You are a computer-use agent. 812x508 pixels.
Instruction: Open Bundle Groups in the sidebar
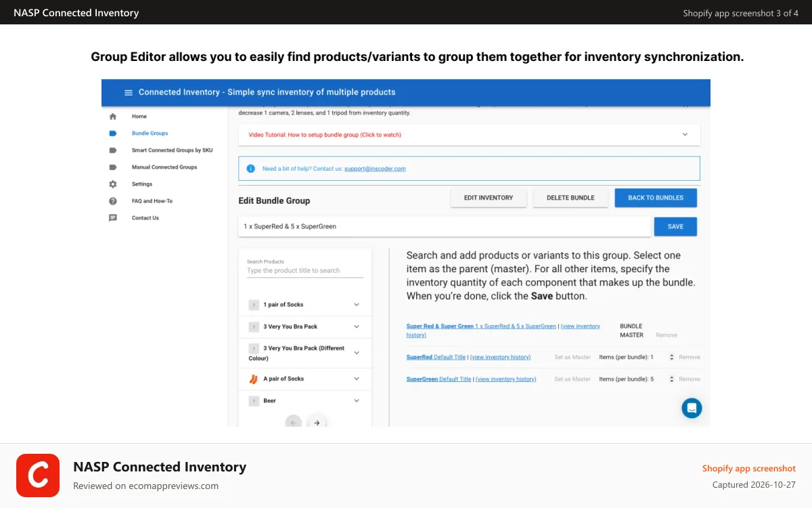click(x=150, y=133)
